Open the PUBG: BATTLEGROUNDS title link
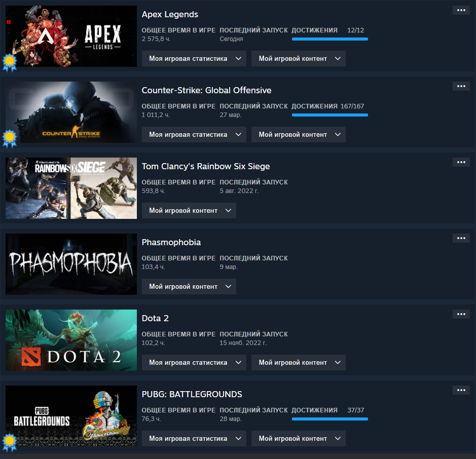The width and height of the screenshot is (476, 459). tap(192, 394)
